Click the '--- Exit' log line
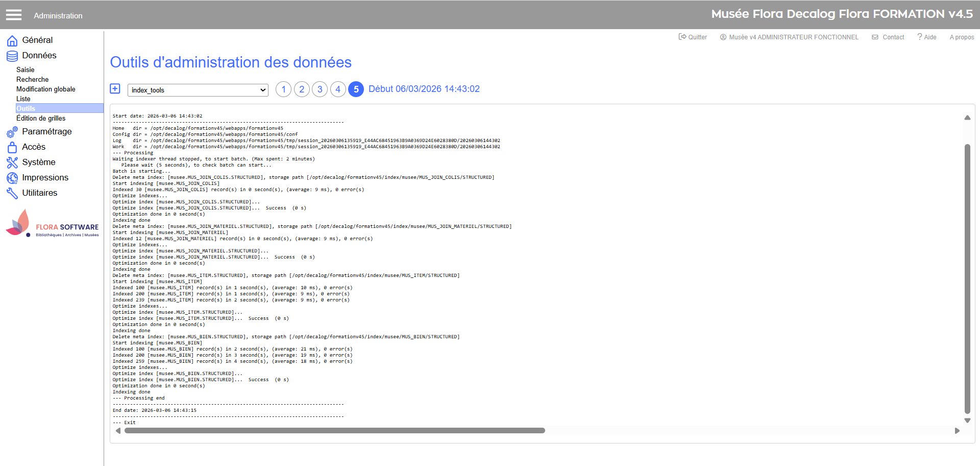This screenshot has height=466, width=980. [x=124, y=423]
